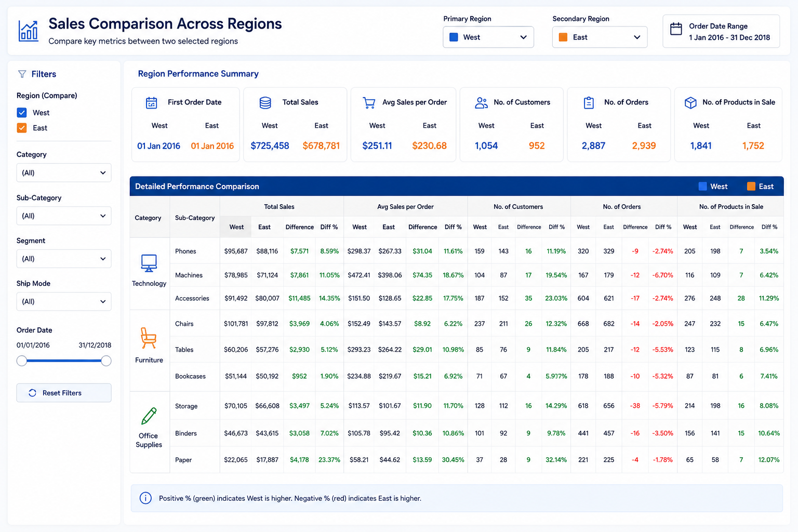The image size is (798, 532).
Task: Click the Technology monitor icon
Action: pyautogui.click(x=149, y=263)
